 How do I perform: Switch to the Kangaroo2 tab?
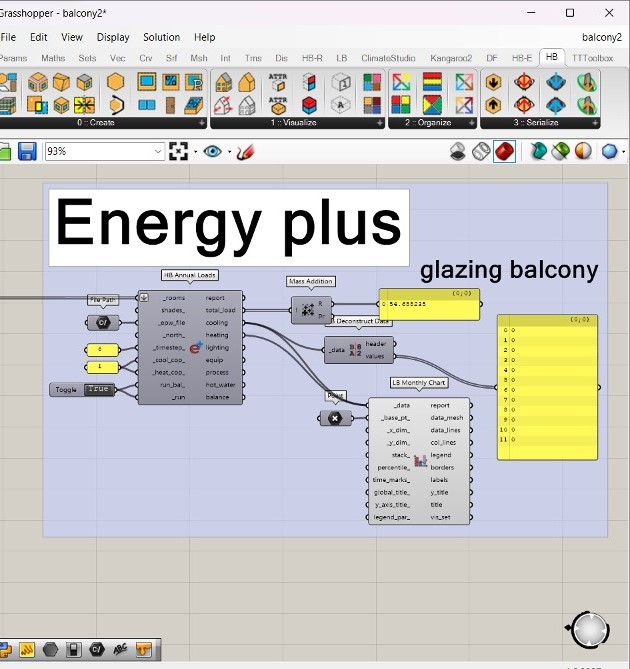point(451,58)
